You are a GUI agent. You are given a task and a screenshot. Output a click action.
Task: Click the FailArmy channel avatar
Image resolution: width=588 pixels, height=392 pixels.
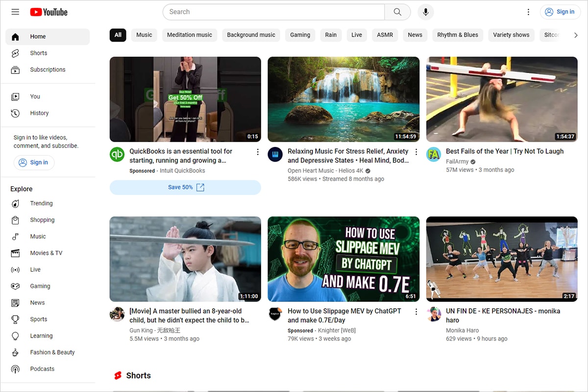click(434, 154)
